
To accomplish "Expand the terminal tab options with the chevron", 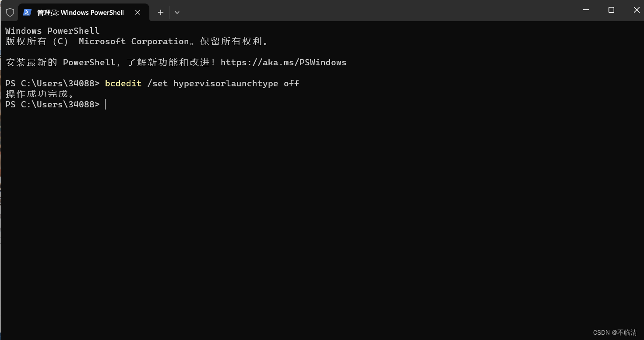I will tap(177, 12).
